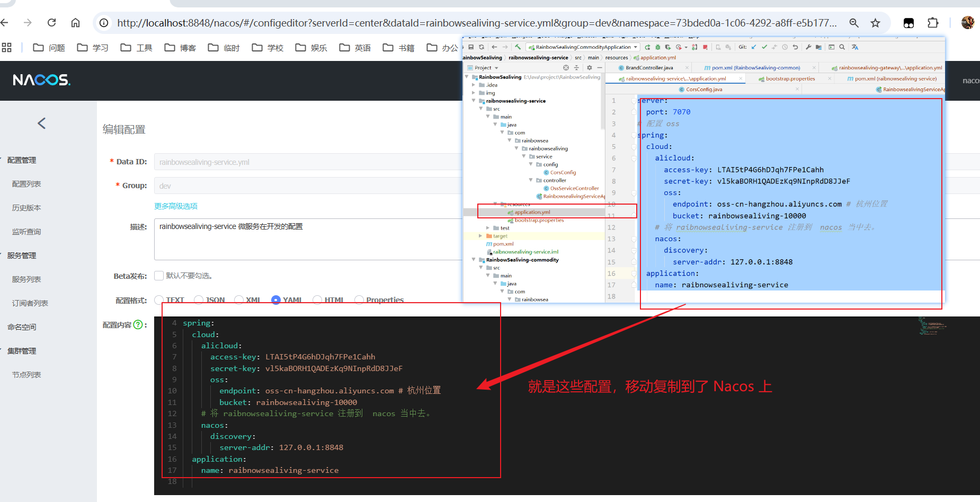Open 历史版本 in Nacos sidebar
The image size is (980, 502).
pos(26,208)
